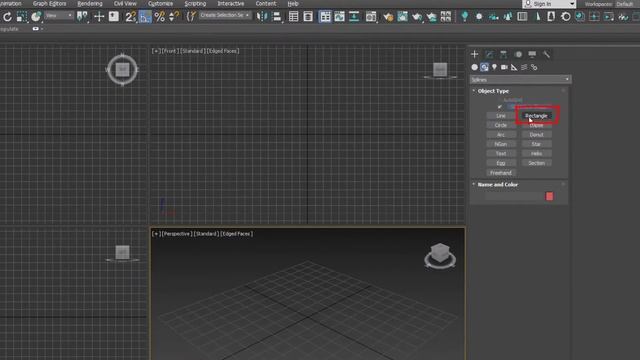Select the Window/Crossing selection region icon
Screen dimensions: 640x360
pyautogui.click(x=22, y=17)
